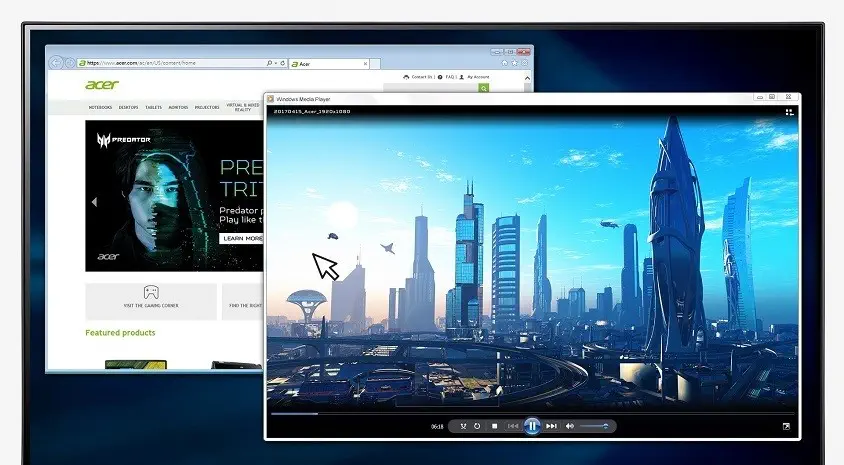Open the address bar dropdown arrow
844x465 pixels.
(276, 63)
